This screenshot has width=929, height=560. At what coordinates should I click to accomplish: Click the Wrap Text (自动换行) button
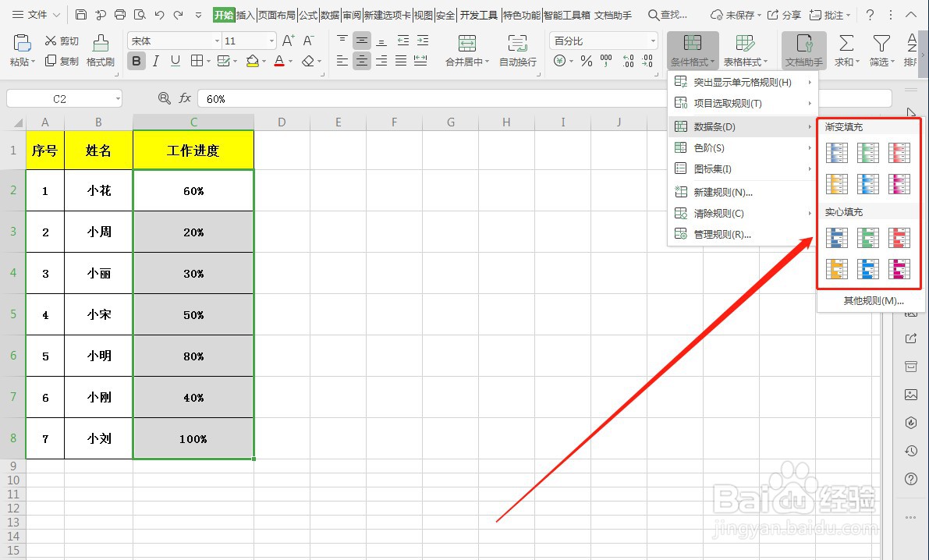pos(518,51)
